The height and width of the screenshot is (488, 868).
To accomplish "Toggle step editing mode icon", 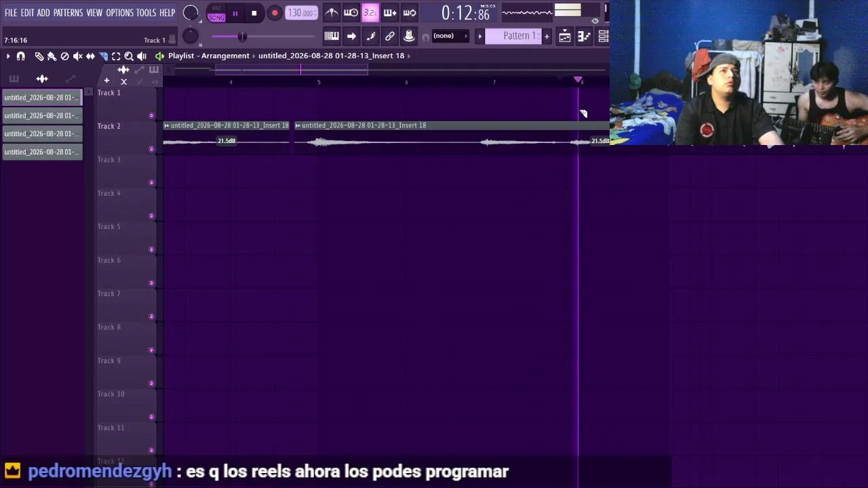I will click(x=370, y=36).
